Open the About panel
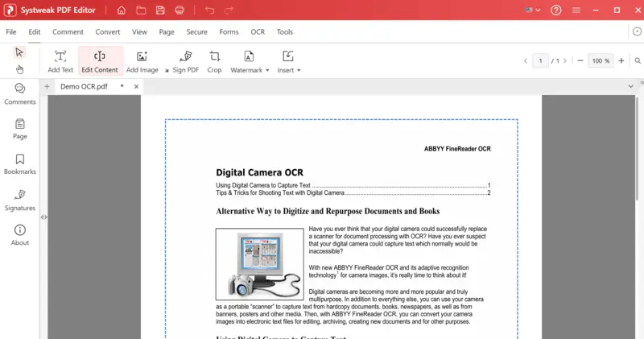 coord(19,235)
